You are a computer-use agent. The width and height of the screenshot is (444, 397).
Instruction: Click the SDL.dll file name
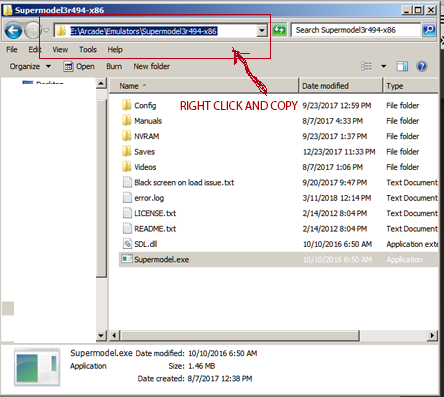[x=145, y=244]
